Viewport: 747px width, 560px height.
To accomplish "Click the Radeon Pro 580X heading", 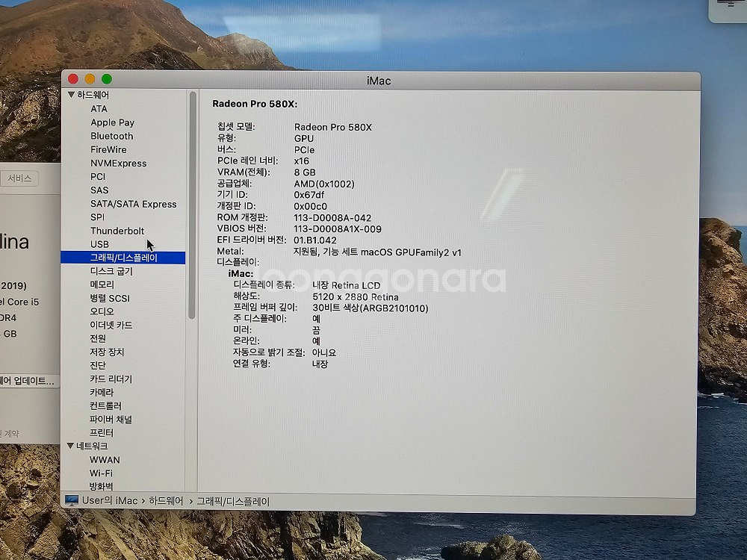I will click(x=255, y=104).
